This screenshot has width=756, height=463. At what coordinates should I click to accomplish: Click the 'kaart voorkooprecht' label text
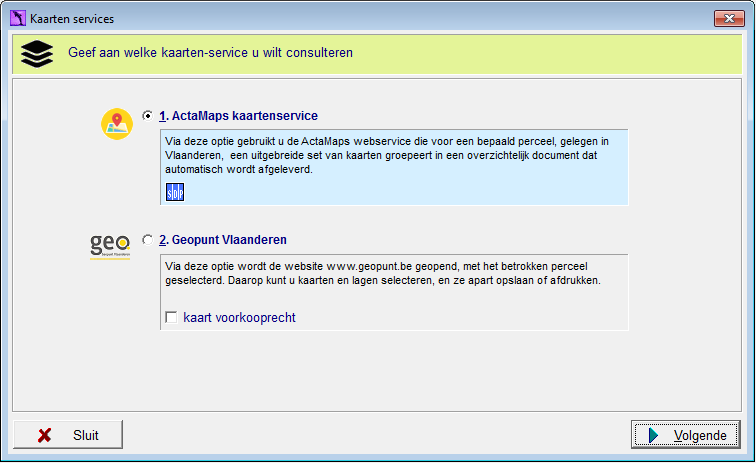(240, 317)
